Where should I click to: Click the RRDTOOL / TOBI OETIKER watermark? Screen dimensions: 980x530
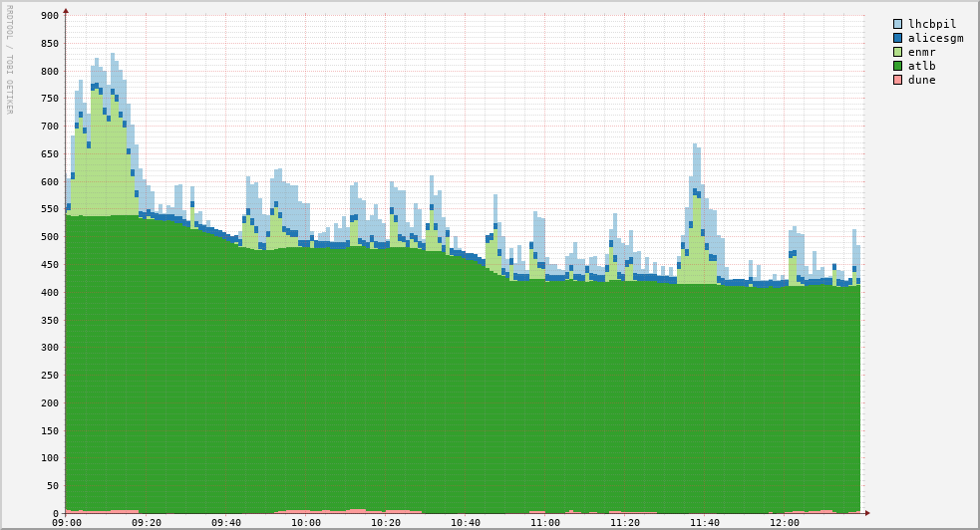[x=9, y=60]
